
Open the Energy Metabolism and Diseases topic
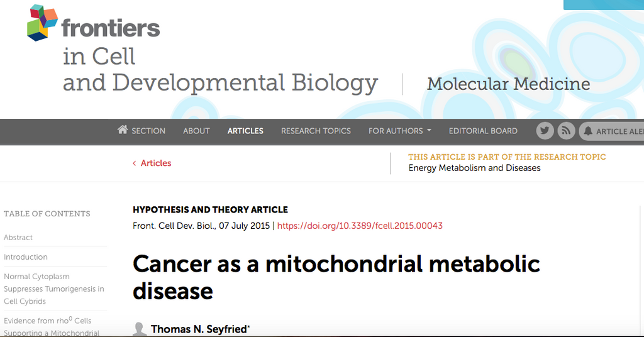(474, 168)
